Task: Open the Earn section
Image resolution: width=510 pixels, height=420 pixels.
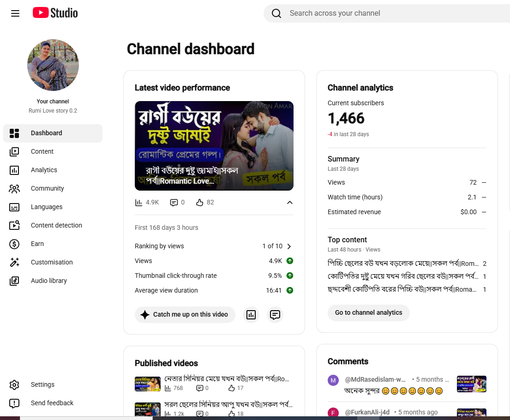Action: point(53,244)
